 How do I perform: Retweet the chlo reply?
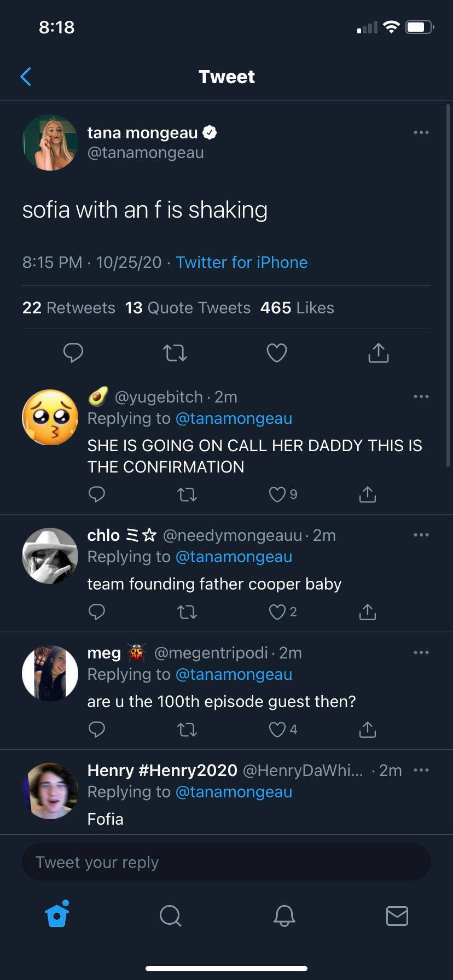coord(187,612)
